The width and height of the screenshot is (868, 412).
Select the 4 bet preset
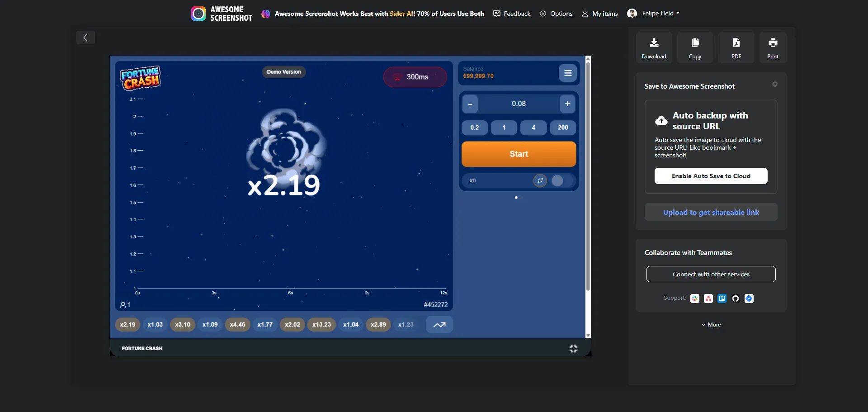[x=533, y=128]
